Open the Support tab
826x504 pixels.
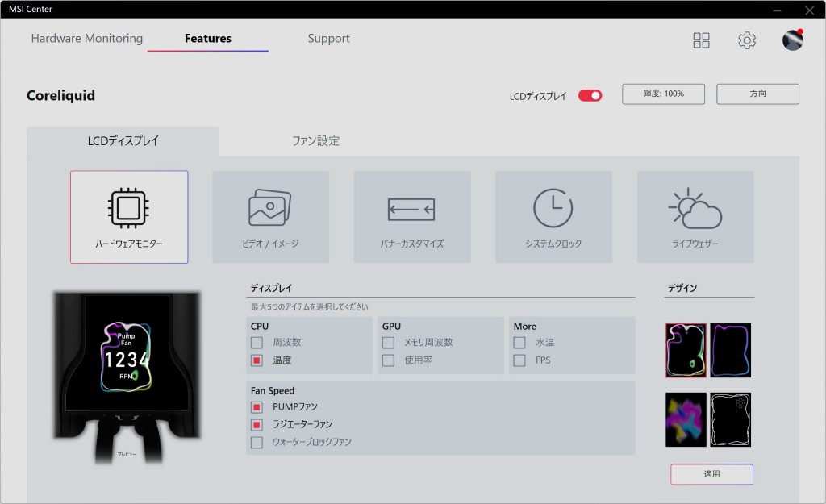[x=328, y=39]
